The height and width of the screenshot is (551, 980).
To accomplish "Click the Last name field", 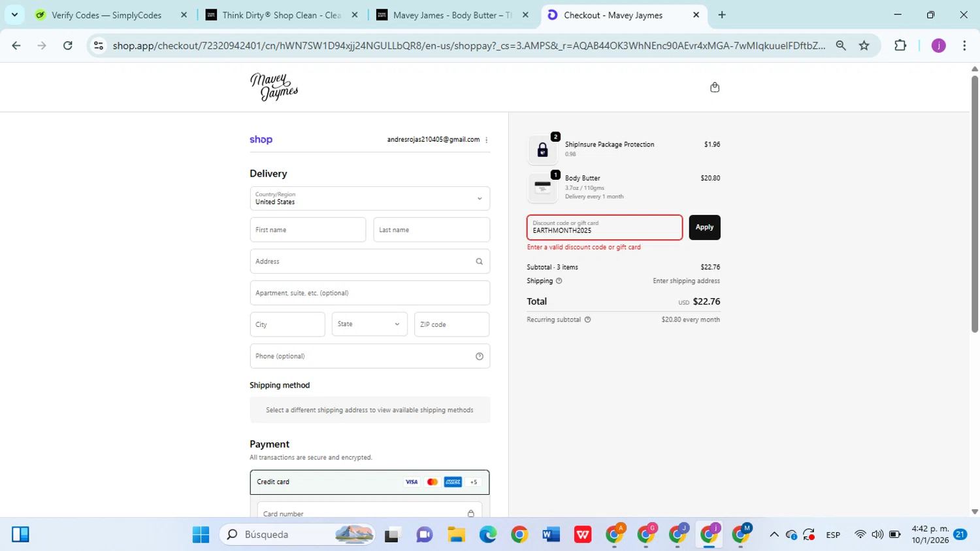I will (432, 230).
